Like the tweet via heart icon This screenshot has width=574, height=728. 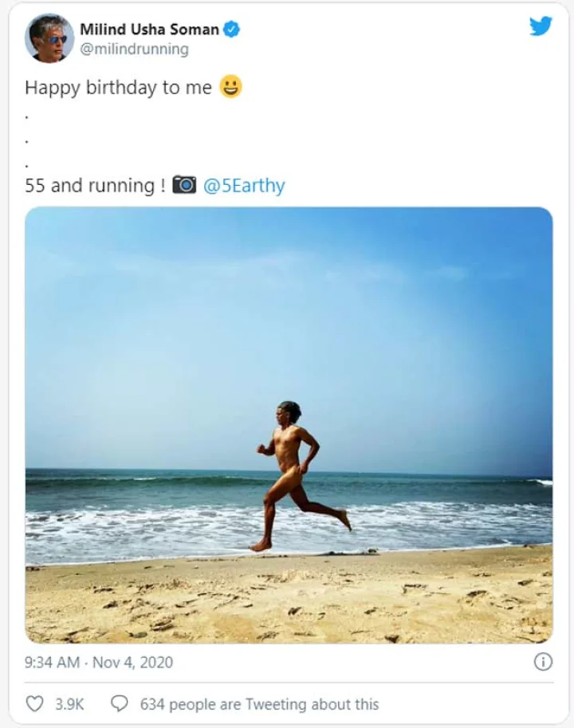34,704
